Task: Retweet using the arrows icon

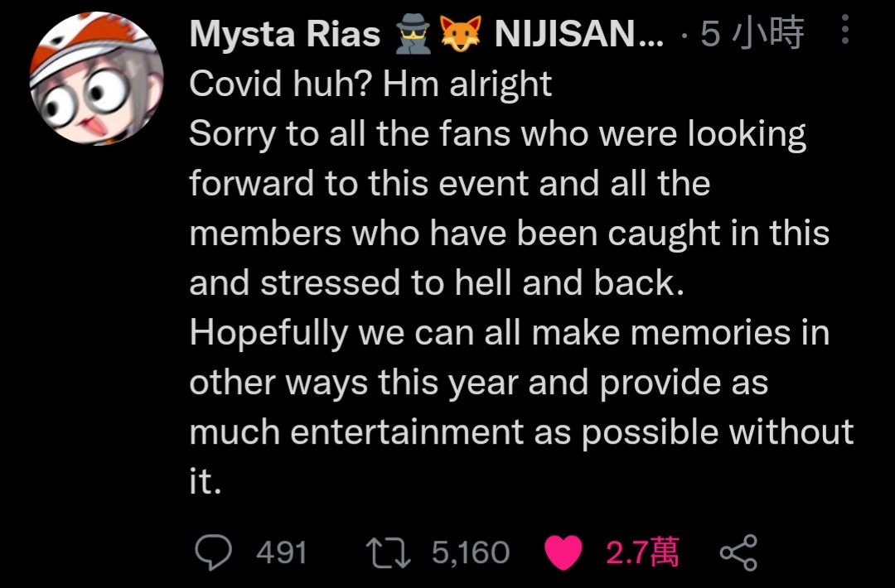Action: tap(388, 552)
